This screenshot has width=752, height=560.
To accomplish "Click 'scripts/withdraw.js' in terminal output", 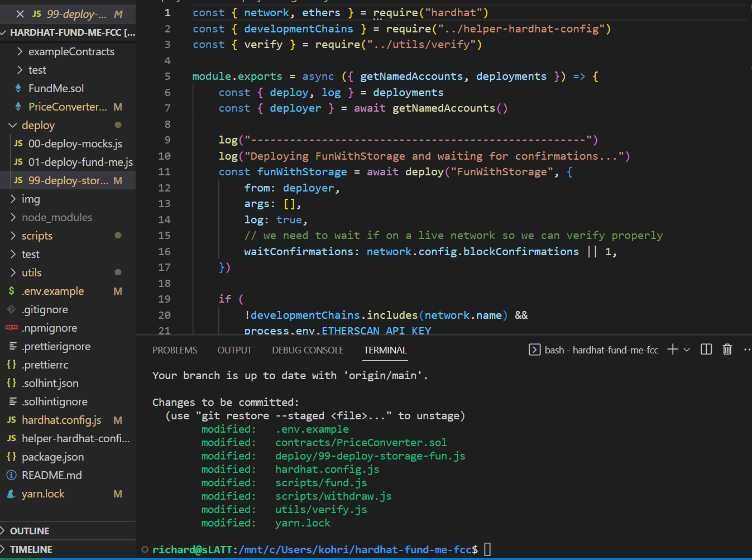I will (333, 496).
